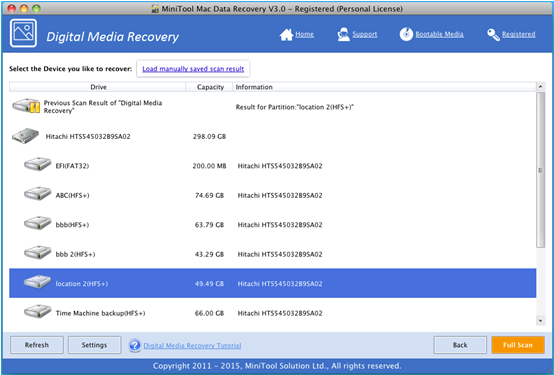Select the ABC(HFS+) partition name
The height and width of the screenshot is (375, 554).
[72, 195]
